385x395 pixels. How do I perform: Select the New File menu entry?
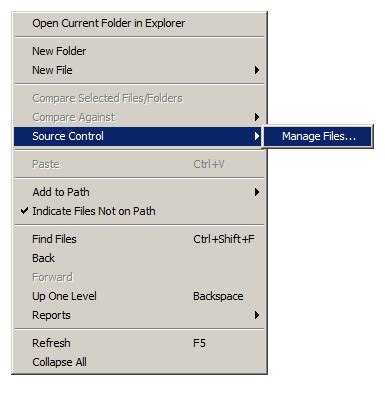click(139, 70)
